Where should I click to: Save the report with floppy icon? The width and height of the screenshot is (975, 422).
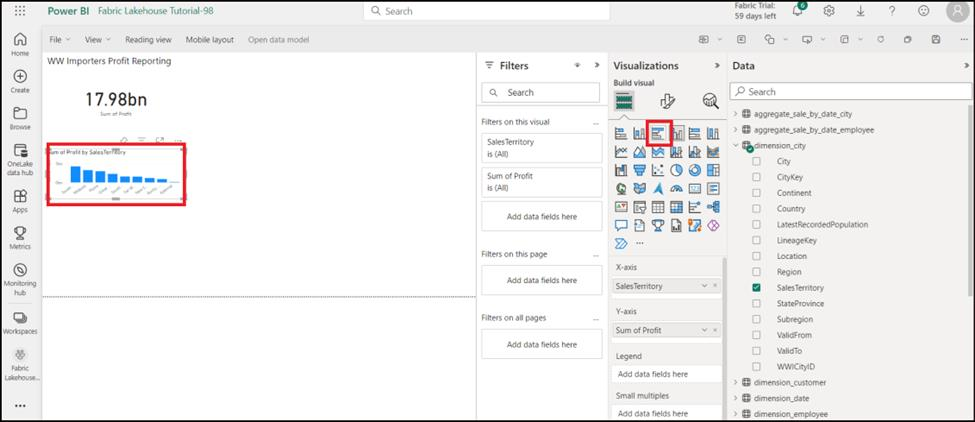(x=936, y=40)
